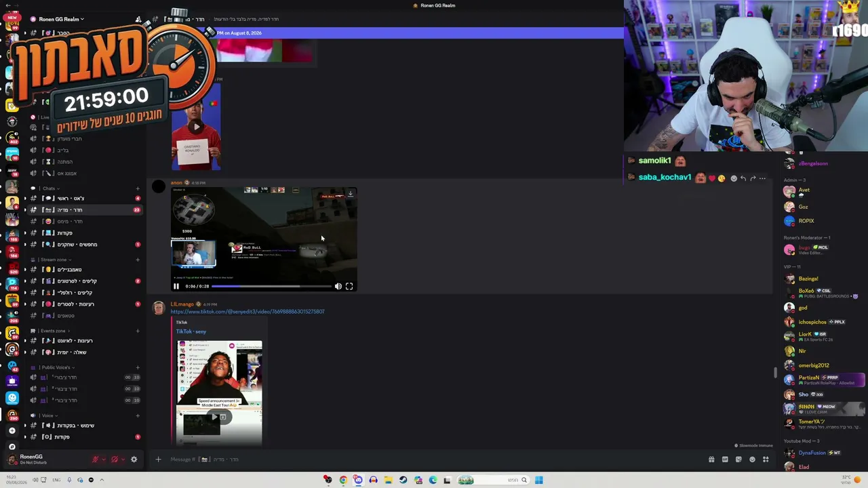Open add reaction menu on saba_kochav1's message

733,178
